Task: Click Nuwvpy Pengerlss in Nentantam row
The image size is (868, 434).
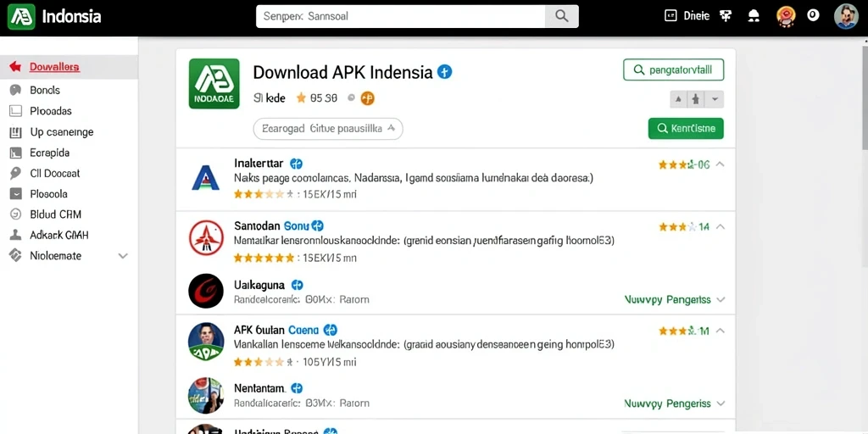Action: [x=668, y=403]
